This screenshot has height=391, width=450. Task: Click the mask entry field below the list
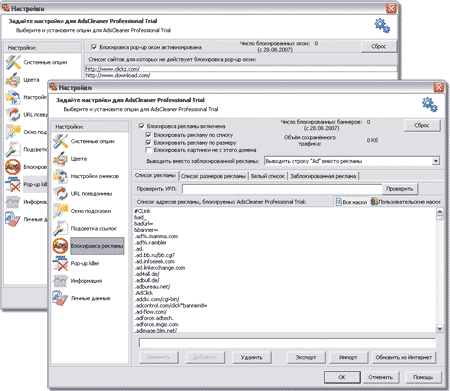click(x=287, y=343)
